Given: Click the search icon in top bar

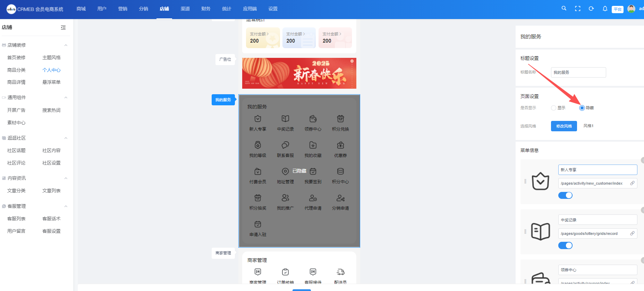Looking at the screenshot, I should (564, 8).
